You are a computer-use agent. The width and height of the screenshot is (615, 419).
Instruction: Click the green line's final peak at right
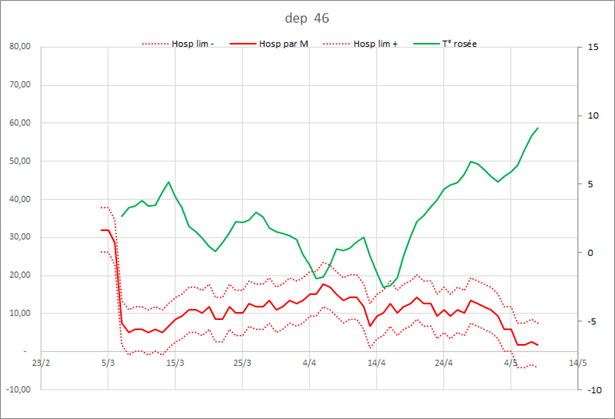click(x=538, y=128)
